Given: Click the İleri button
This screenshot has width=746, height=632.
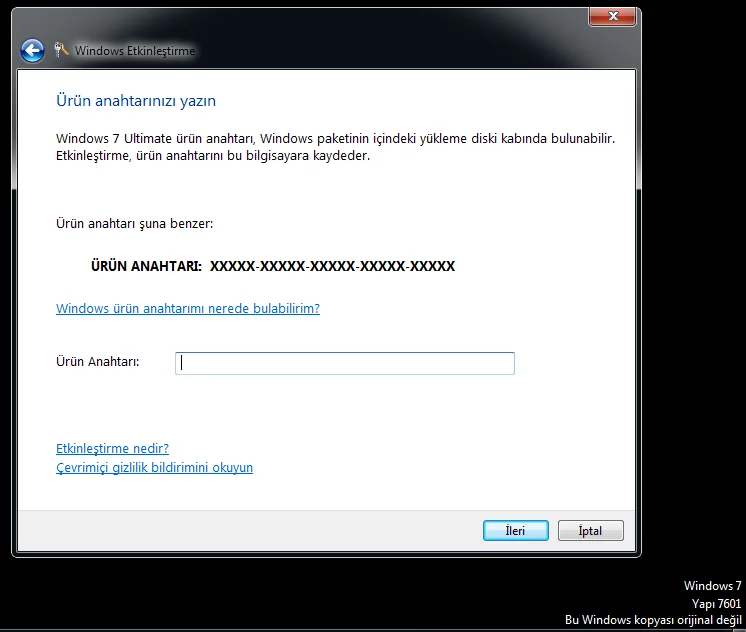Looking at the screenshot, I should [516, 531].
